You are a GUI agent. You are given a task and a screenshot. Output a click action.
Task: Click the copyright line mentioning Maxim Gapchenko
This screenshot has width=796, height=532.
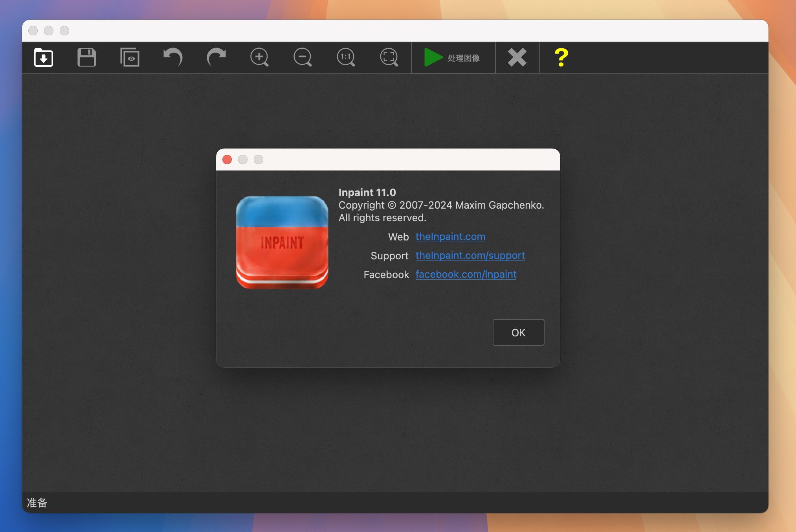pyautogui.click(x=441, y=205)
